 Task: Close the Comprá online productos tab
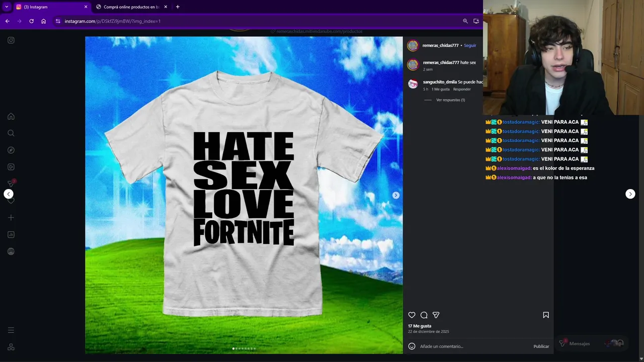point(166,7)
